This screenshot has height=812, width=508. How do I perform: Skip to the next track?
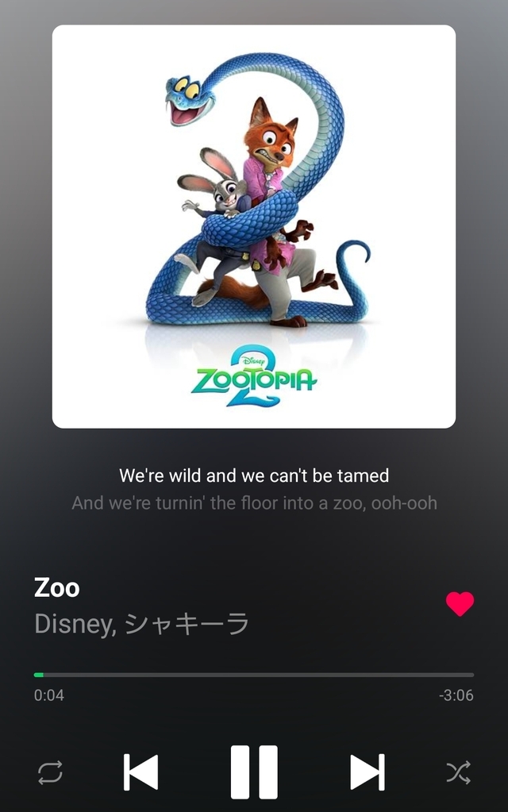coord(368,772)
